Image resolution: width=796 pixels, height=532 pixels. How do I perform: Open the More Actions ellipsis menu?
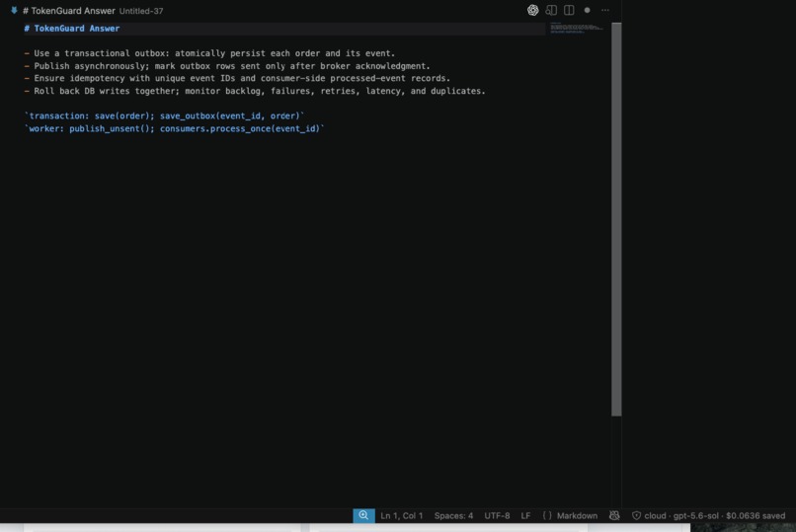coord(605,10)
